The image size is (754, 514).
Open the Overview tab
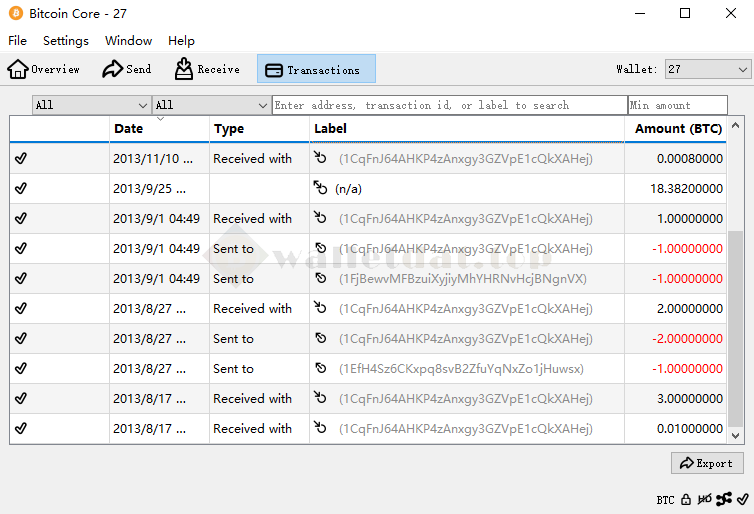(x=44, y=69)
